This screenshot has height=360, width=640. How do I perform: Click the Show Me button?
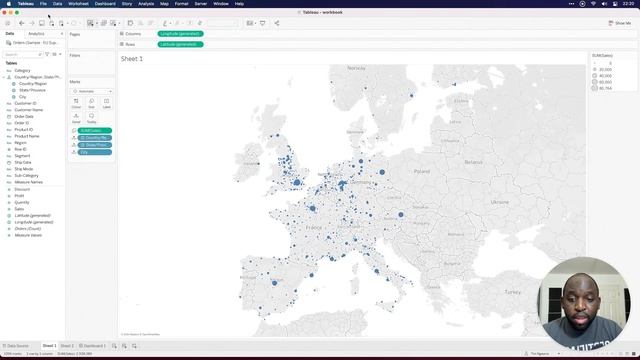pos(620,23)
